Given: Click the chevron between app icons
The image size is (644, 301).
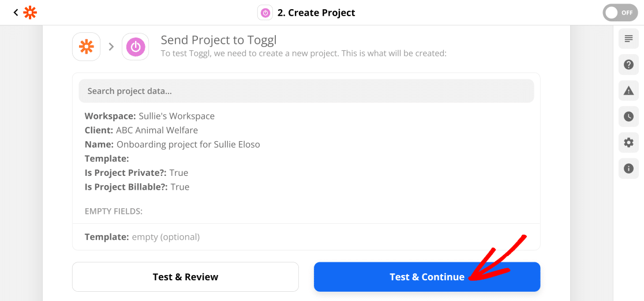Looking at the screenshot, I should click(111, 47).
